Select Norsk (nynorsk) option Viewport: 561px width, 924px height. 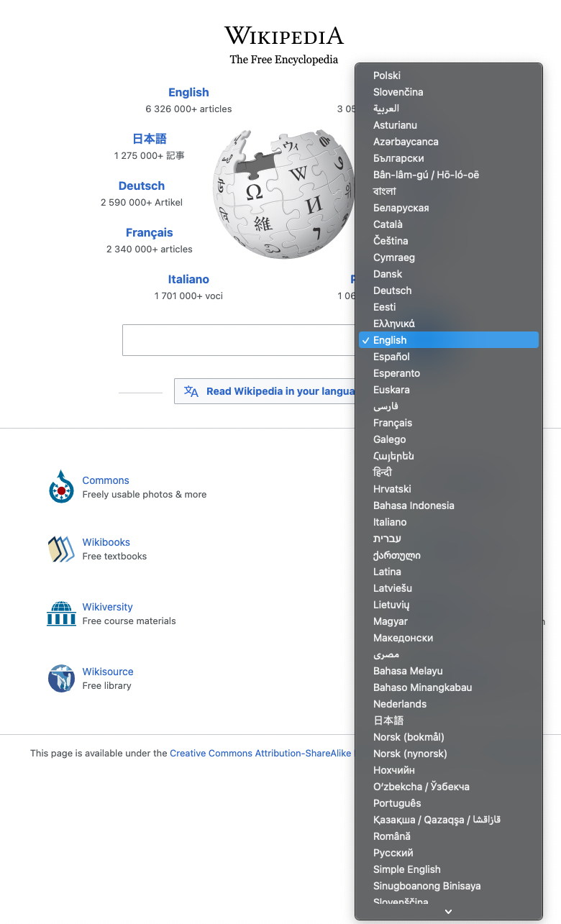coord(449,754)
